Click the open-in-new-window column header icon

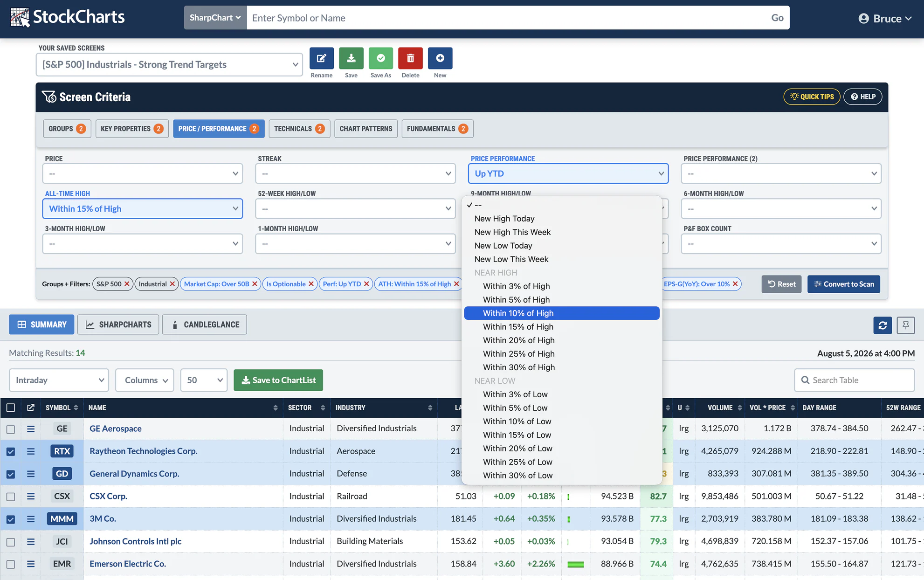point(31,408)
